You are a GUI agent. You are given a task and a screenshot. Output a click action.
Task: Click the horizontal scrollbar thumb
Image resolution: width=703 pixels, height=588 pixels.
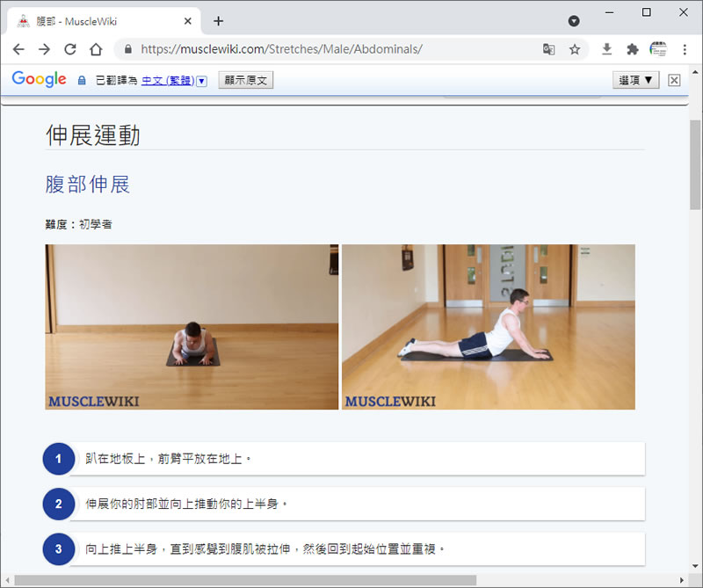click(245, 580)
